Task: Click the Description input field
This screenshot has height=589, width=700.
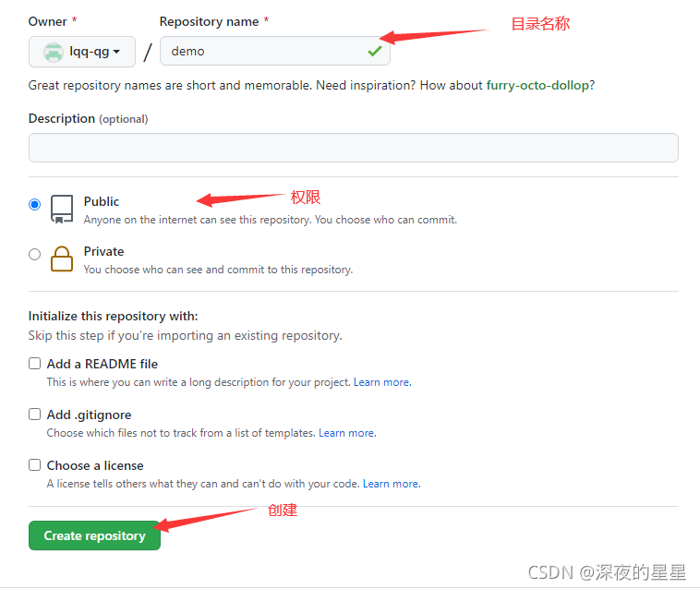Action: [354, 148]
